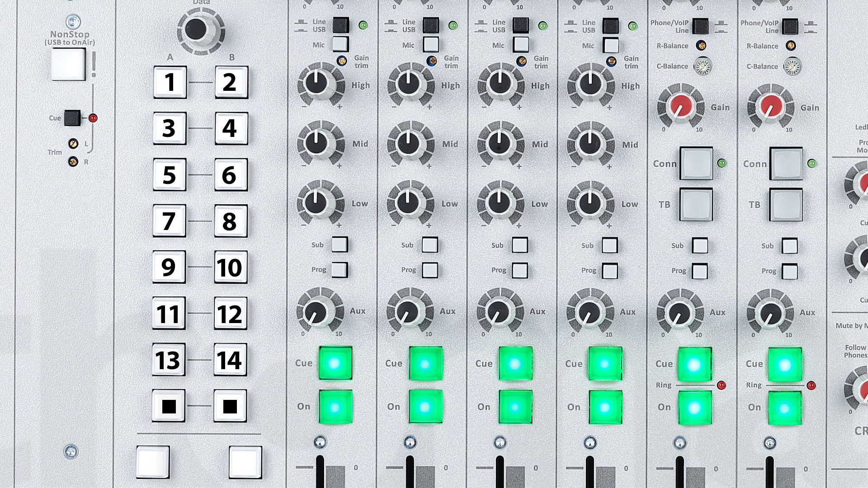
Task: Click the High EQ knob, first channel
Action: pyautogui.click(x=317, y=83)
